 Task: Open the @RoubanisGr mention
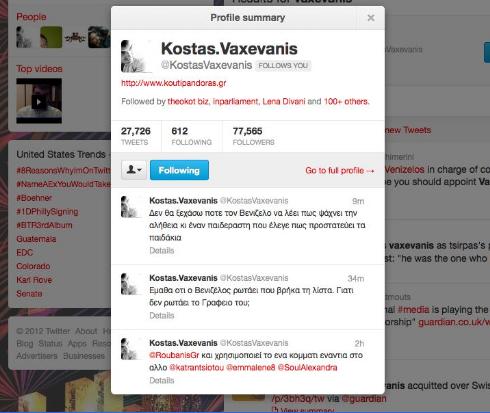pos(174,355)
